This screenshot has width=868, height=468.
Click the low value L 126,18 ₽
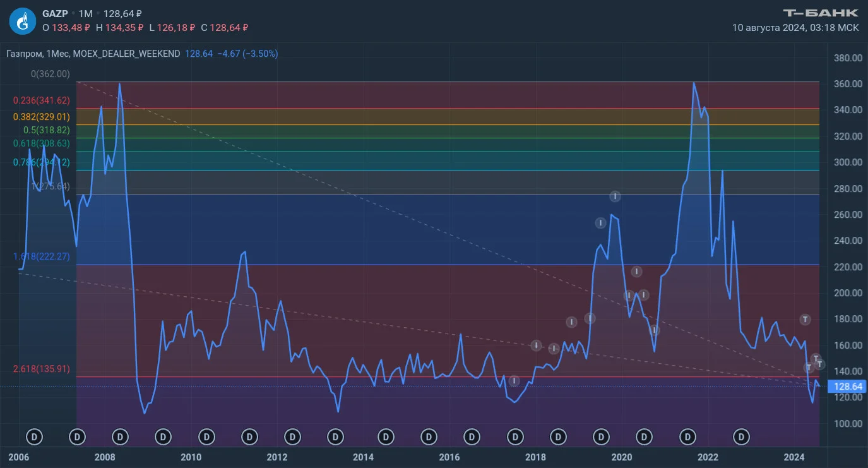172,27
